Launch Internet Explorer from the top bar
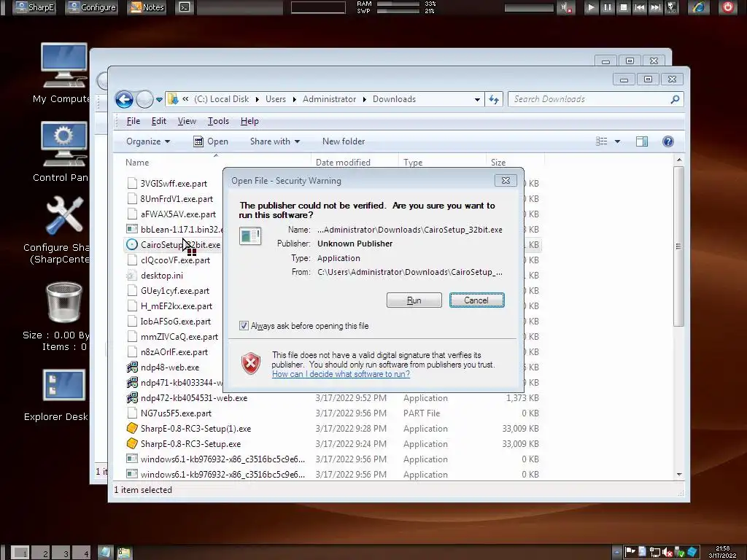This screenshot has height=560, width=747. click(x=698, y=7)
